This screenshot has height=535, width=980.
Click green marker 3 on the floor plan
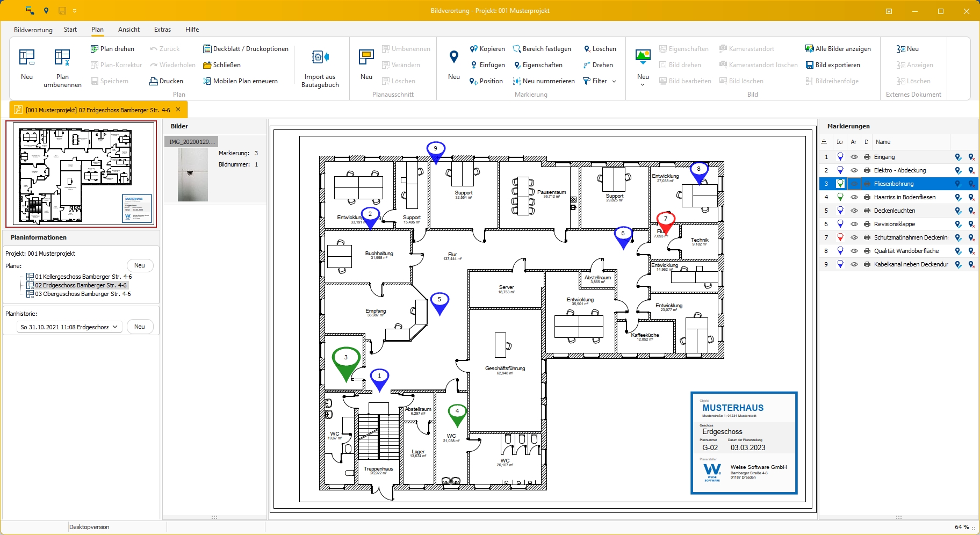tap(346, 363)
